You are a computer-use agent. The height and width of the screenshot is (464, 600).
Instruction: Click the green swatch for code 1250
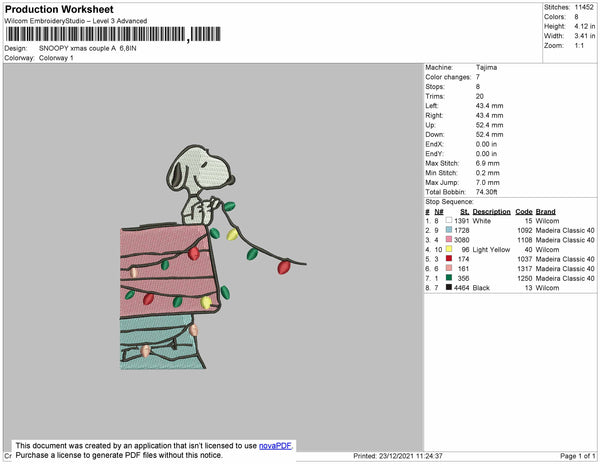449,278
